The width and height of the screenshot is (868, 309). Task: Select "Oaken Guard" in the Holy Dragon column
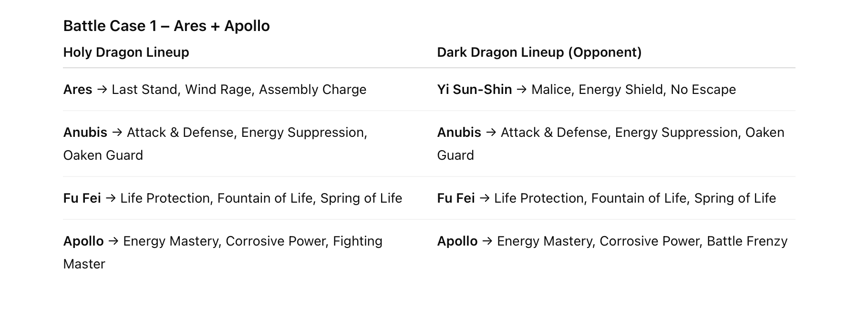coord(103,155)
